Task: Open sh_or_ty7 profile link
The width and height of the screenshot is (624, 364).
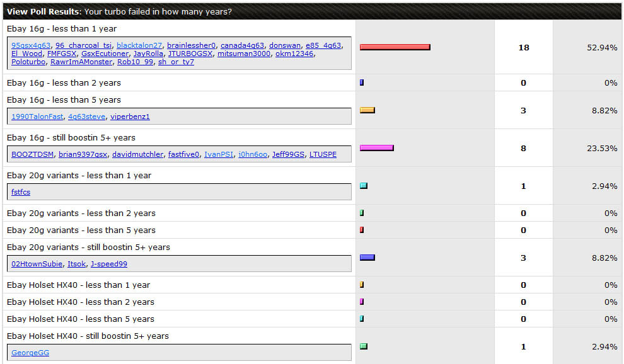Action: click(176, 62)
